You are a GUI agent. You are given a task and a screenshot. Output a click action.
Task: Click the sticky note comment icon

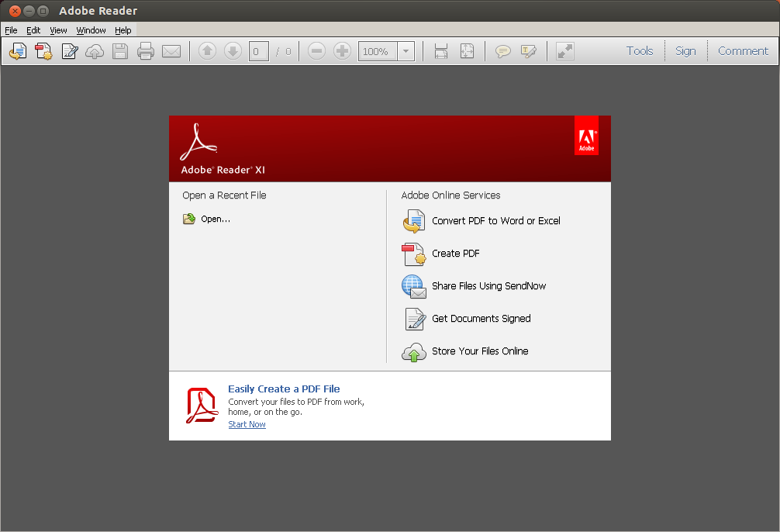(503, 51)
